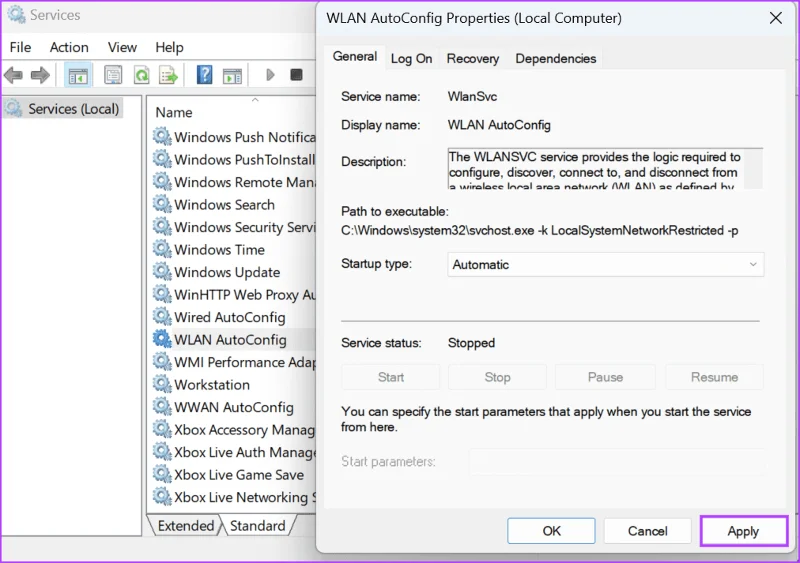Screen dimensions: 800x563
Task: Click gear icon beside Windows PushToInstall row
Action: coord(162,159)
